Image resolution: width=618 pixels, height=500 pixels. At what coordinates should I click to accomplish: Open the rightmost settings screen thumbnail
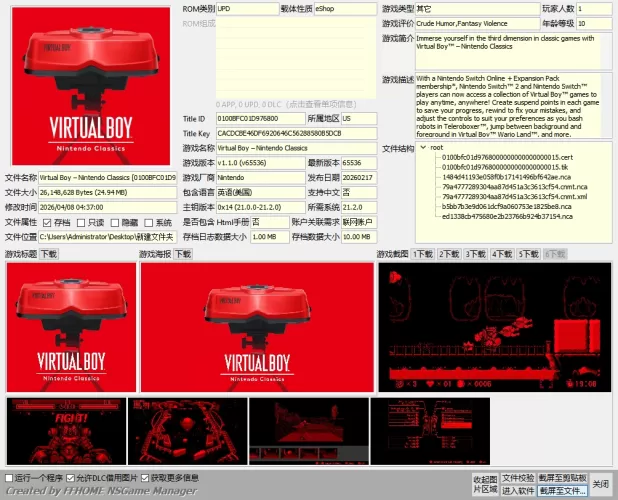tap(430, 431)
